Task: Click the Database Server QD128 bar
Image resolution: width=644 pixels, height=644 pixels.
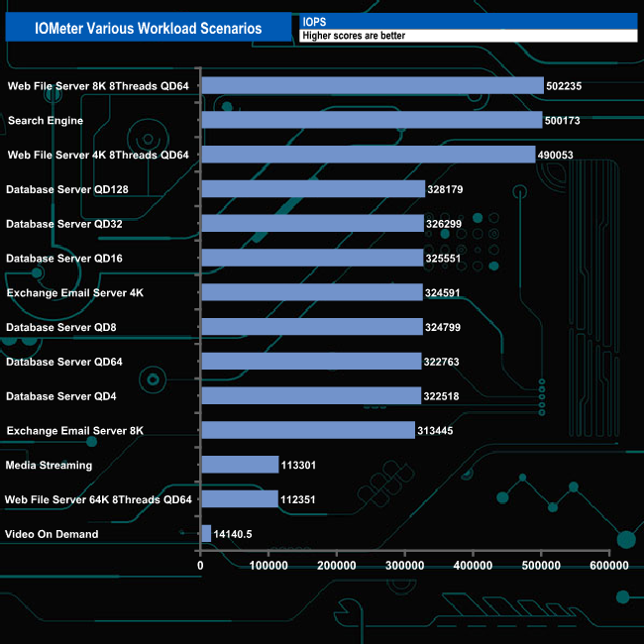Action: click(x=312, y=189)
